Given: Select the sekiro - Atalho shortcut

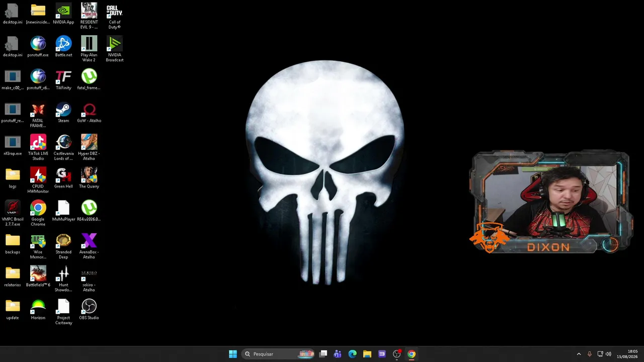Looking at the screenshot, I should point(89,279).
